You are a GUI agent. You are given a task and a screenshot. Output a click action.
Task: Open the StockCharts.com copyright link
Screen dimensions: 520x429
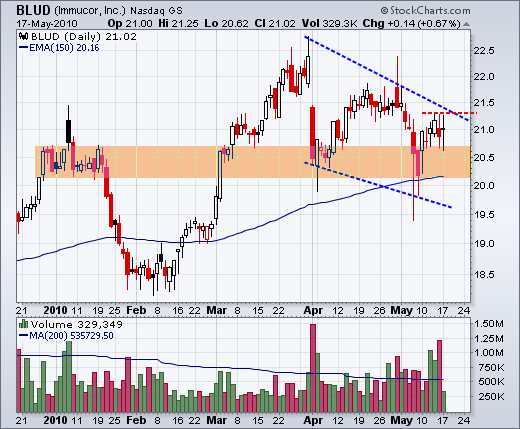point(426,10)
